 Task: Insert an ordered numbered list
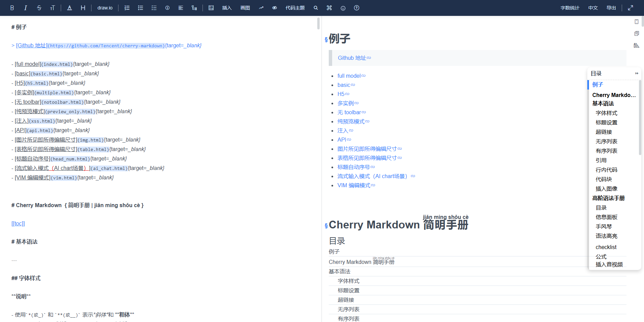tap(127, 8)
